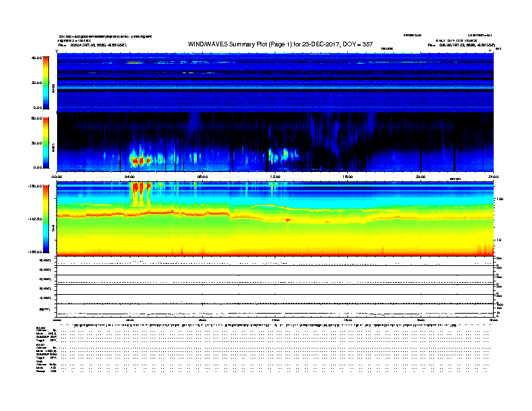532x411 pixels.
Task: Click the 20:00 time label under RAD1 spectrogram
Action: [x=420, y=177]
